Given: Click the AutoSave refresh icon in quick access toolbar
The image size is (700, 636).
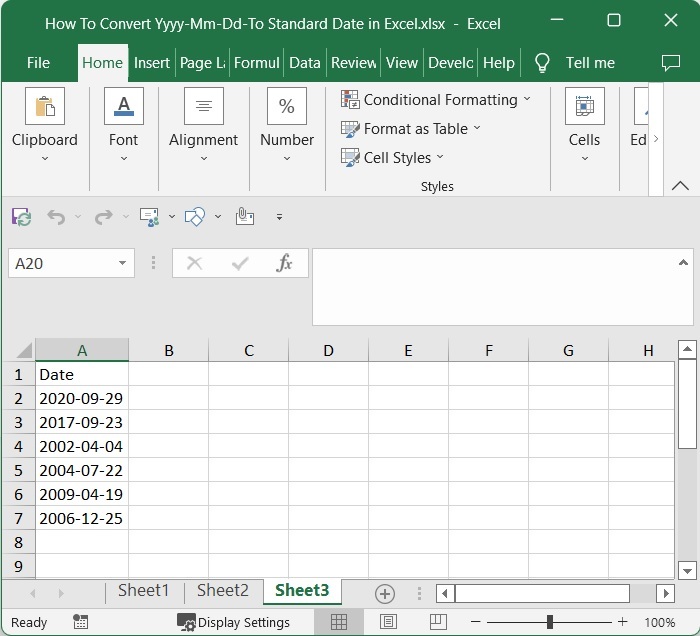Looking at the screenshot, I should click(x=21, y=217).
